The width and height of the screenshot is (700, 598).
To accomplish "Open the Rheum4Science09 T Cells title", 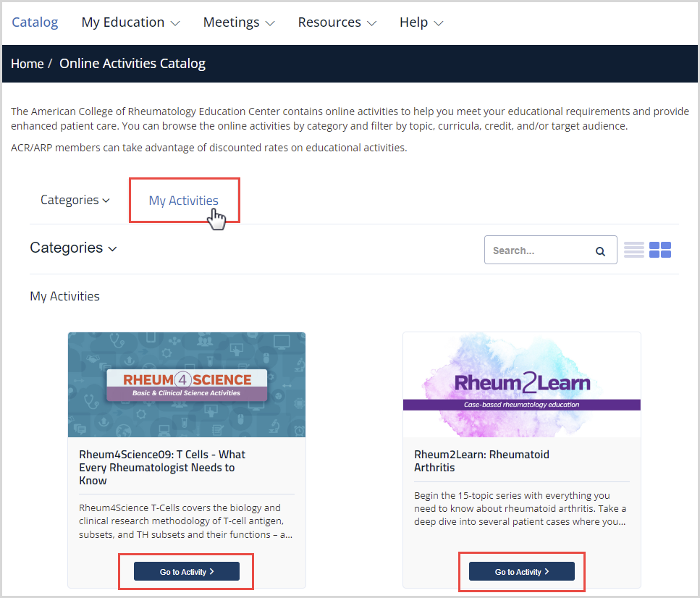I will point(162,468).
